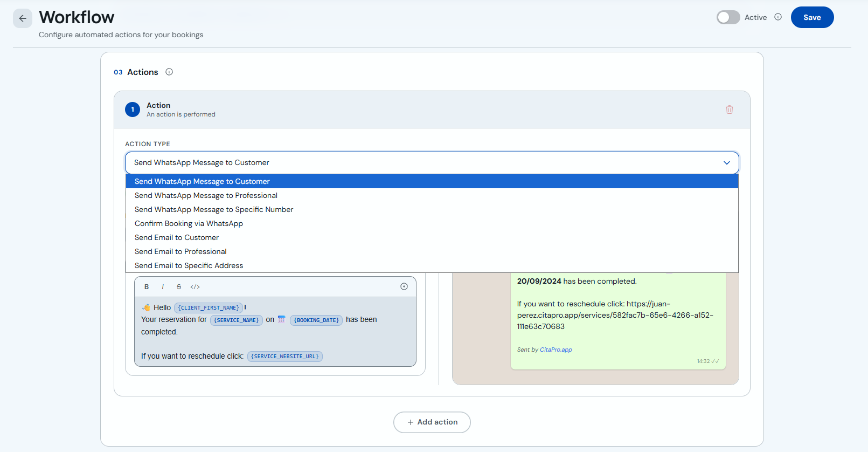Click the waving hand emoji in message

146,307
